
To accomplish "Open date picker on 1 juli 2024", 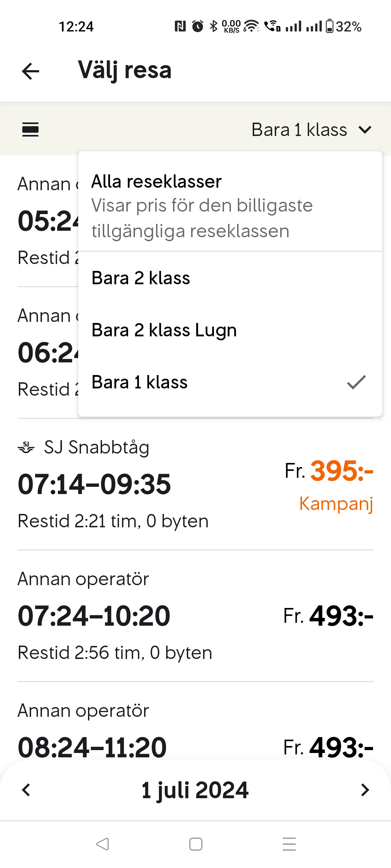I will (x=195, y=790).
